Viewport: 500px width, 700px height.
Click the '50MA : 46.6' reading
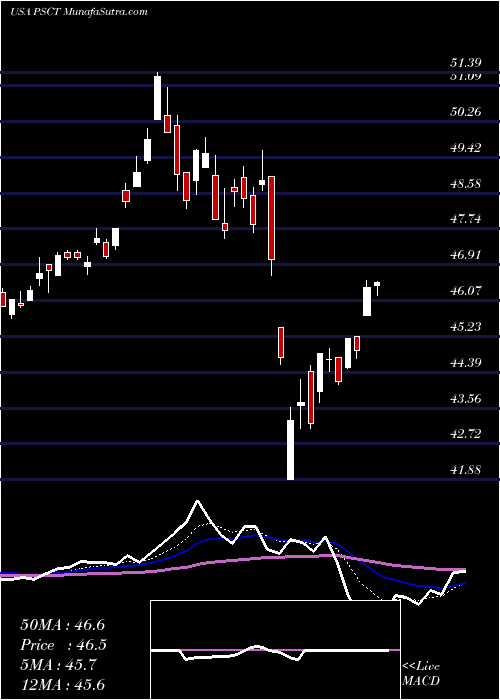pyautogui.click(x=62, y=625)
